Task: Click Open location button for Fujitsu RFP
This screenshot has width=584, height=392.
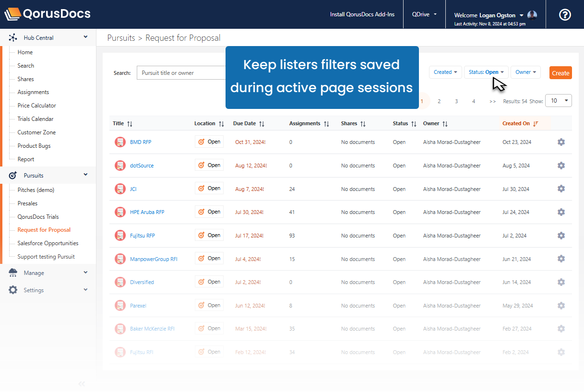Action: 209,235
